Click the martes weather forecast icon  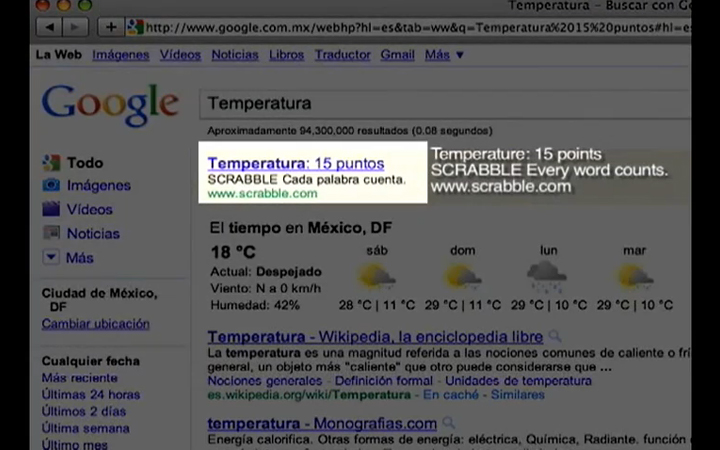tap(635, 277)
